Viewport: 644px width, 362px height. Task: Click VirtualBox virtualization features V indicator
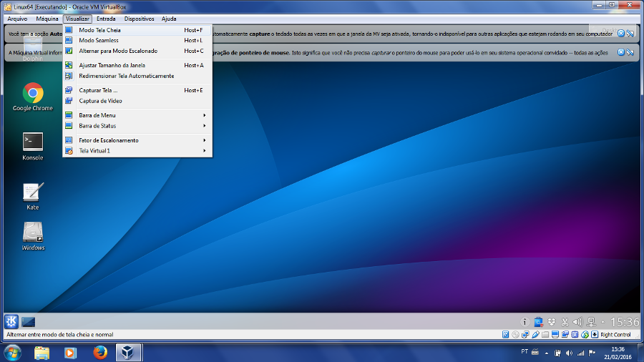[x=575, y=335]
